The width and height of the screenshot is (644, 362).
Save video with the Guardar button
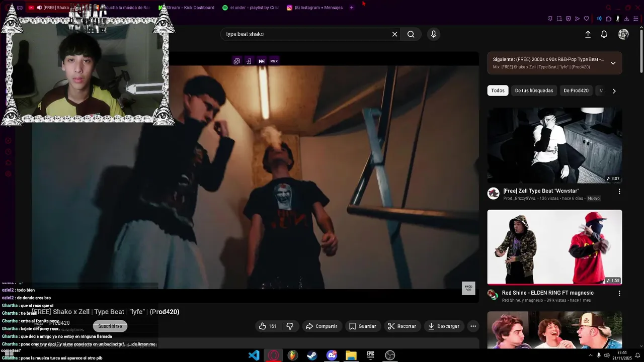[363, 326]
